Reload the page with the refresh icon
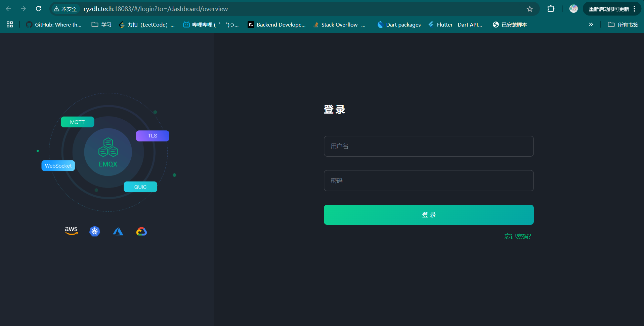The height and width of the screenshot is (326, 644). [39, 9]
